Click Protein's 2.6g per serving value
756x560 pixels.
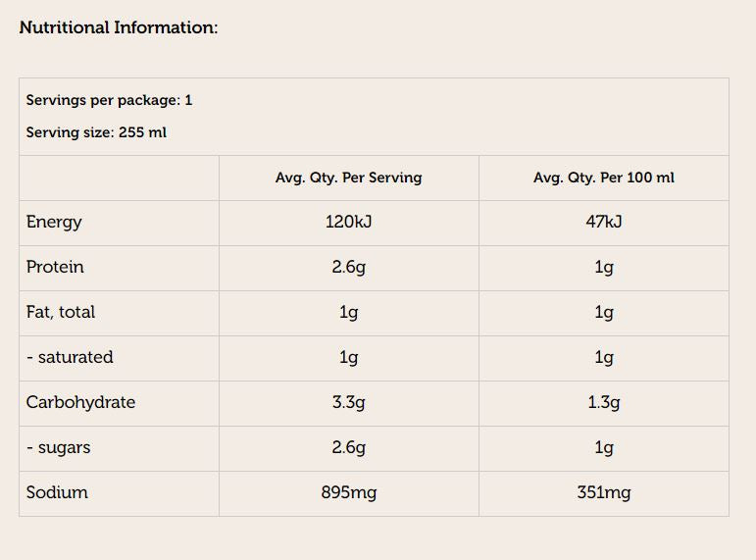click(348, 267)
